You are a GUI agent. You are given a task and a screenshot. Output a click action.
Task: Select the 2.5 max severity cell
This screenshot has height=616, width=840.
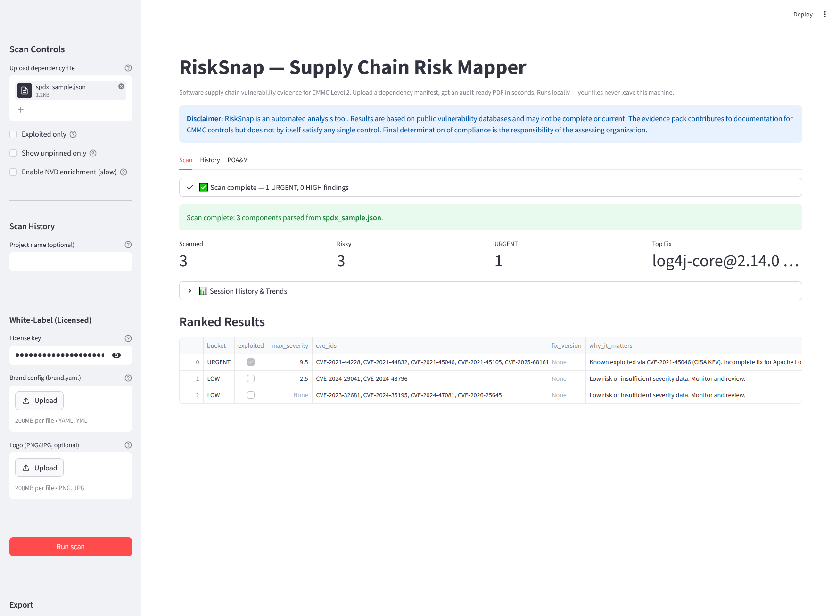(290, 378)
